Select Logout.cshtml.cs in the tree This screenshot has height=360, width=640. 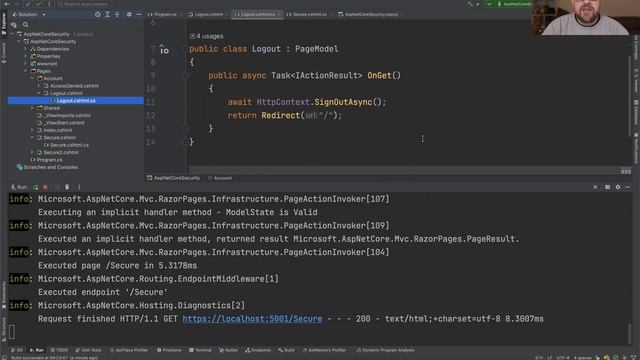76,100
